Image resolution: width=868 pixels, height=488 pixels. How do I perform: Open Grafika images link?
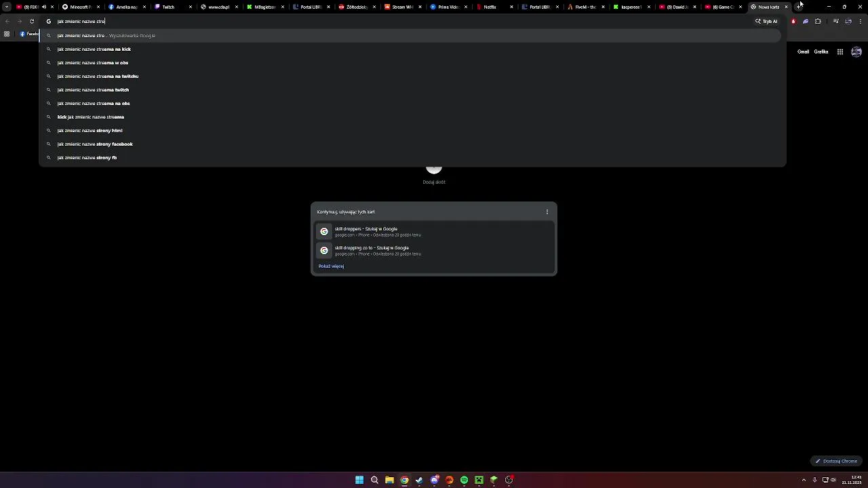[821, 52]
